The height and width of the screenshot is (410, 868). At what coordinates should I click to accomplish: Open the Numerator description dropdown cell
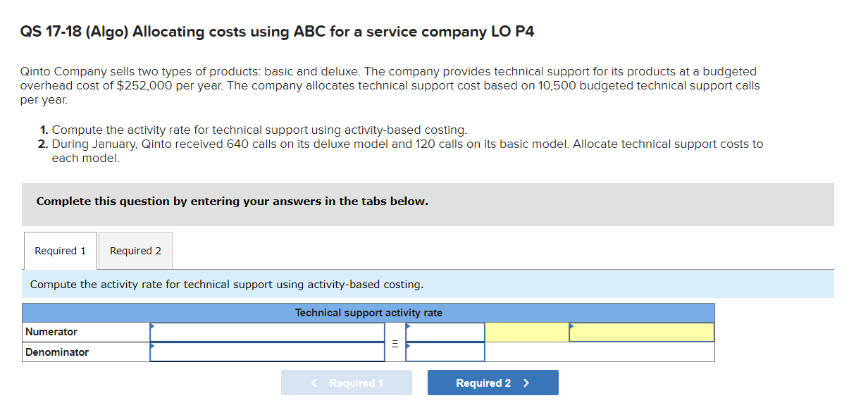[266, 332]
